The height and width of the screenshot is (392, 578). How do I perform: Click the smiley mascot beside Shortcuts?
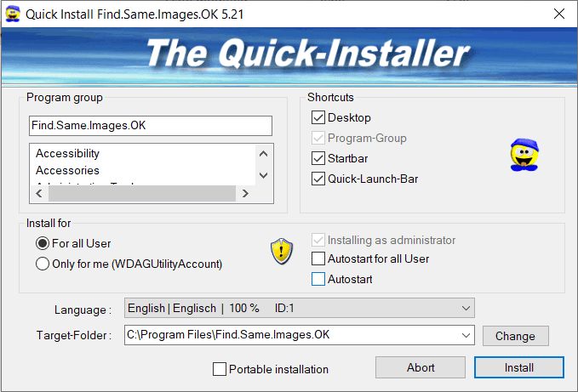pyautogui.click(x=524, y=155)
